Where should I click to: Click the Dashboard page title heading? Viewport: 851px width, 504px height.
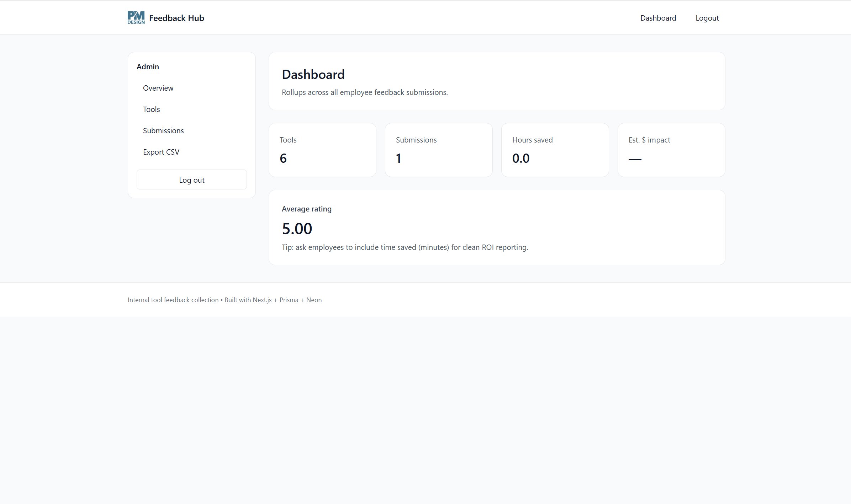tap(313, 74)
